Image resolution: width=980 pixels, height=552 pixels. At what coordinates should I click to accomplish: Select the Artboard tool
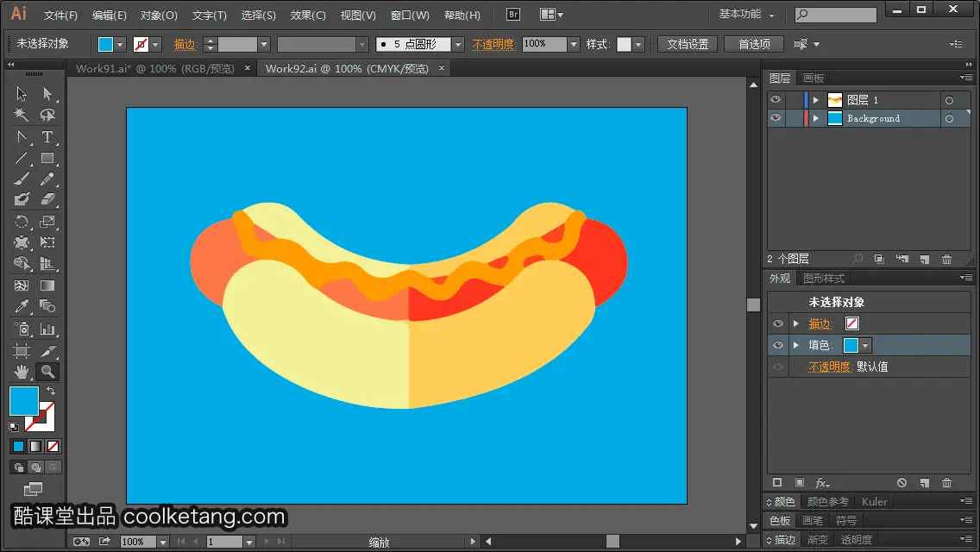(x=22, y=351)
